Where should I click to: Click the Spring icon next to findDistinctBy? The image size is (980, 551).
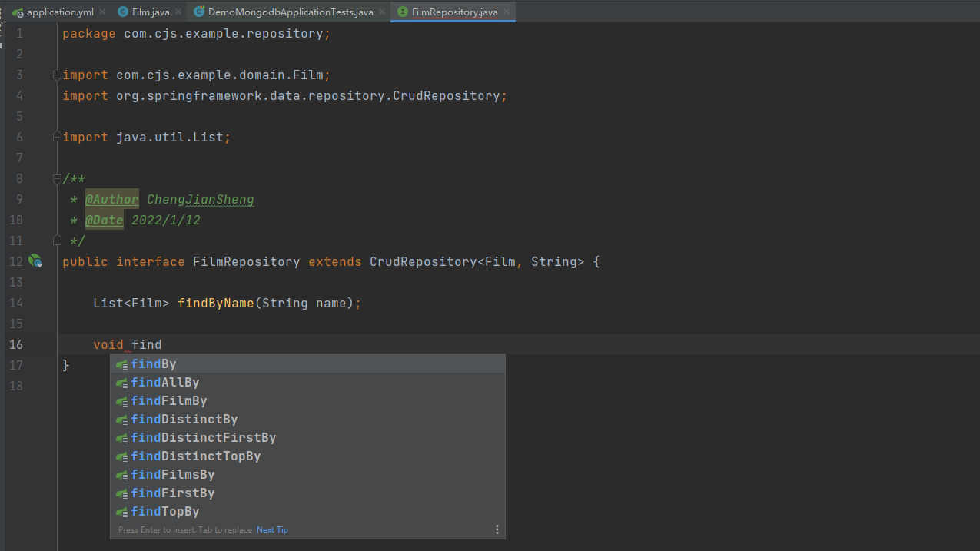(121, 420)
